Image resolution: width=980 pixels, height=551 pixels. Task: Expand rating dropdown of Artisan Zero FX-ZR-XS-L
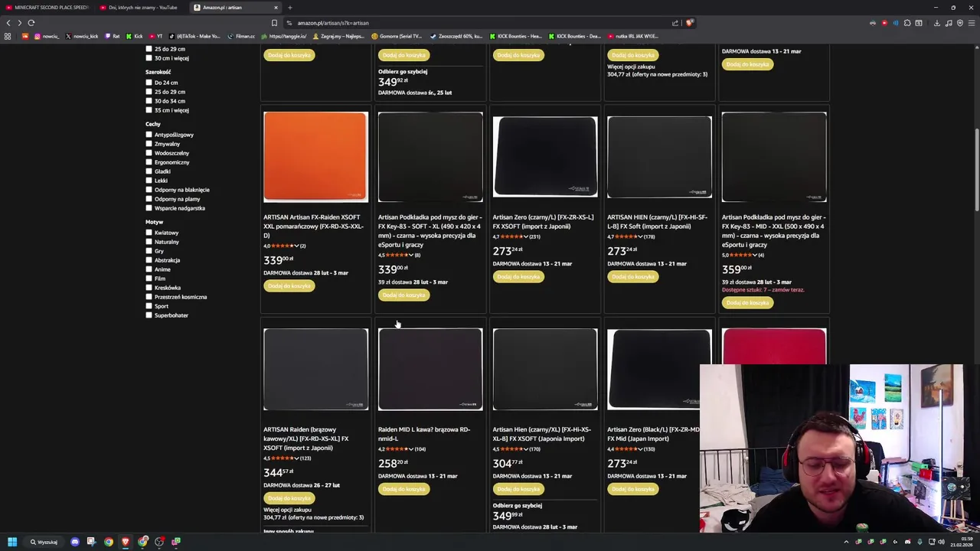point(525,236)
